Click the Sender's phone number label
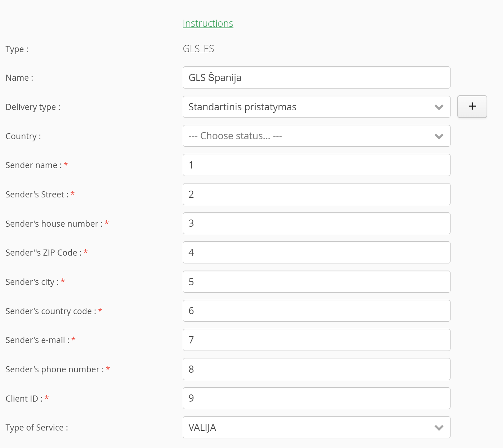 [57, 369]
